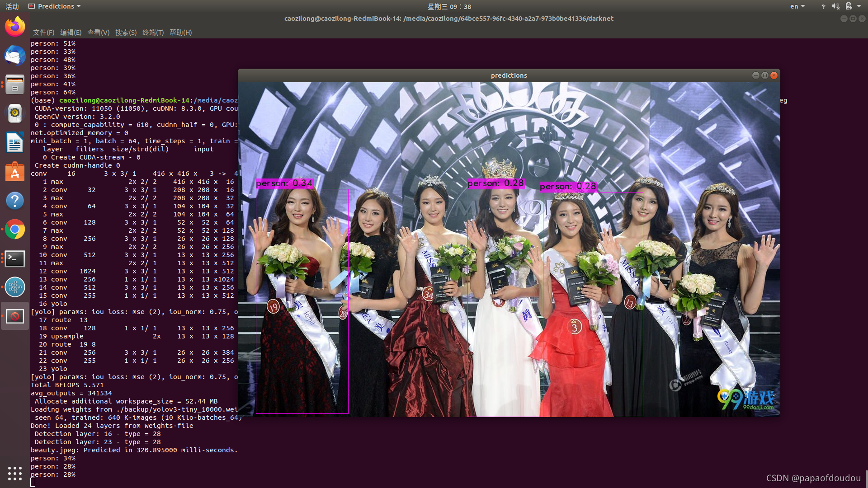The image size is (868, 488).
Task: Expand the Predictions app menu in top bar
Action: coord(55,6)
